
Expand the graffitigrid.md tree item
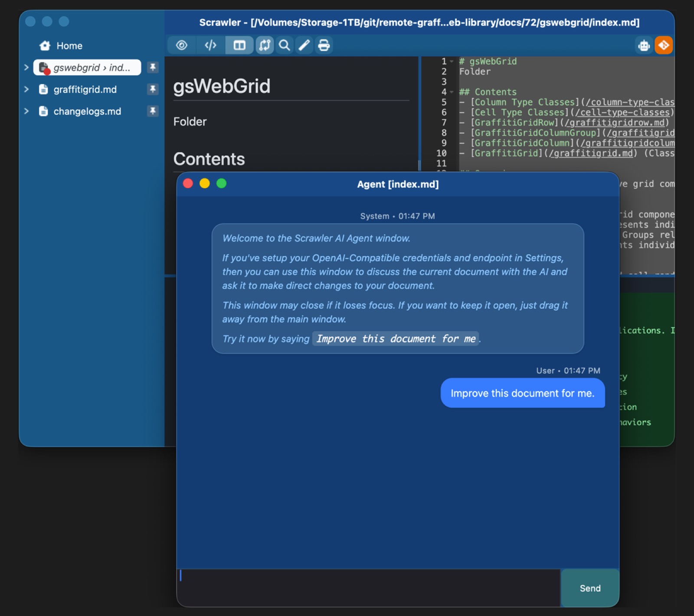(x=26, y=89)
